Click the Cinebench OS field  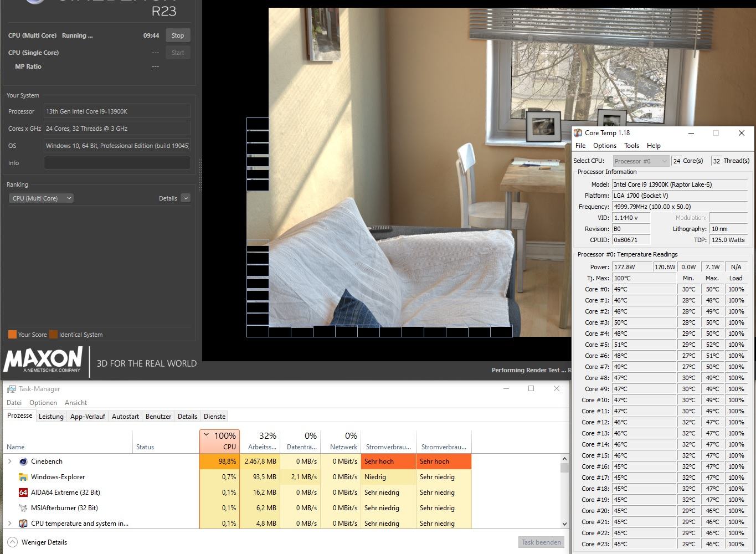[x=117, y=146]
